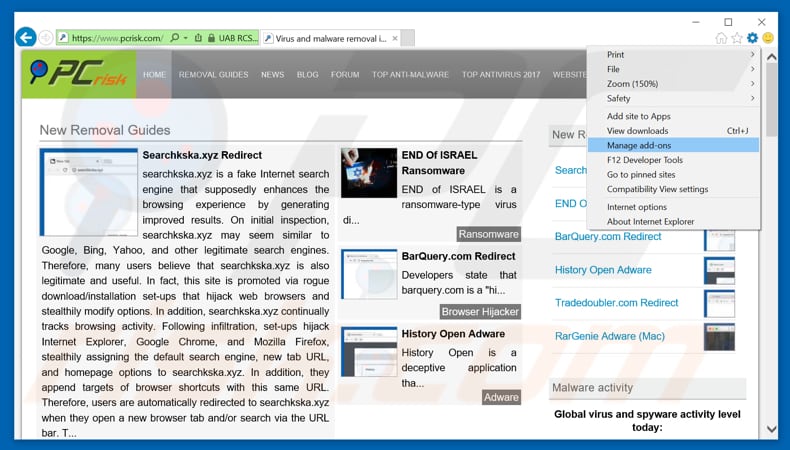This screenshot has height=450, width=790.
Task: Click Tradedoubler.com sidebar thumbnail
Action: coord(719,304)
